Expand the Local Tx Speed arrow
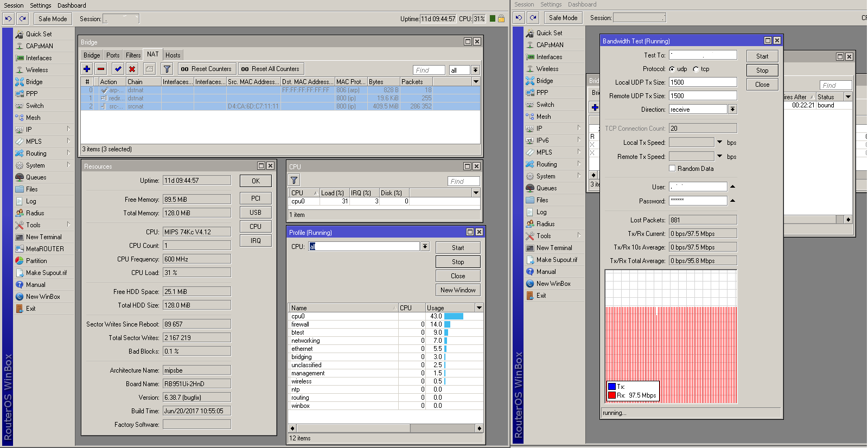This screenshot has width=868, height=448. click(x=720, y=142)
